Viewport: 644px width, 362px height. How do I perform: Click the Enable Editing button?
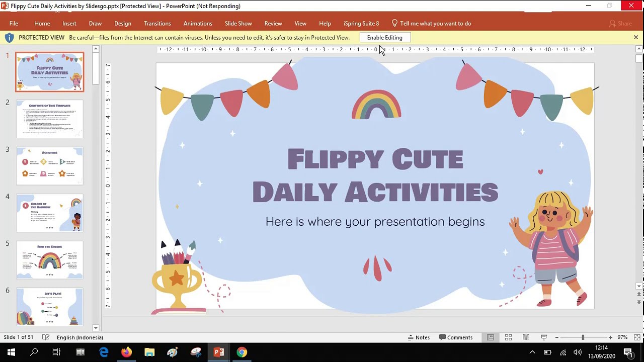pos(385,38)
